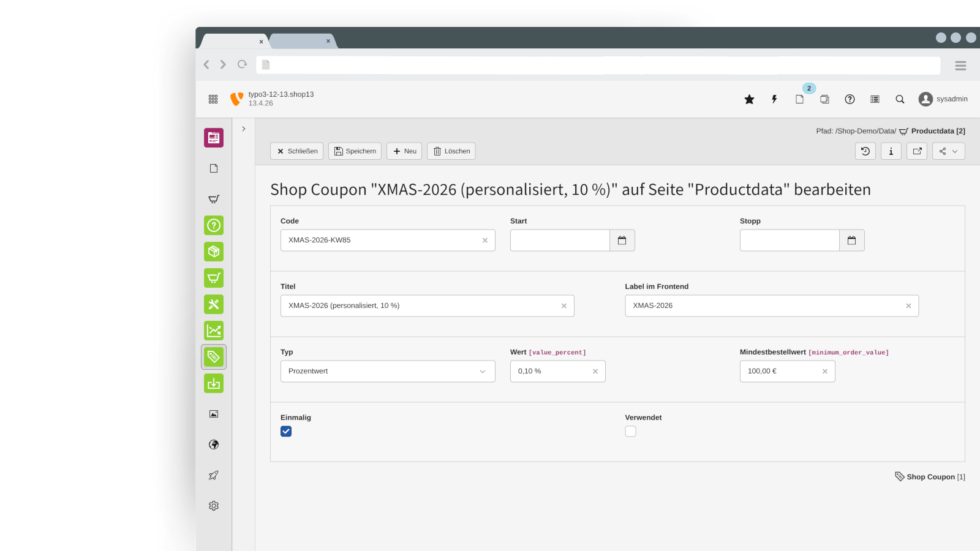Click the bookmarks star icon

pos(749,99)
